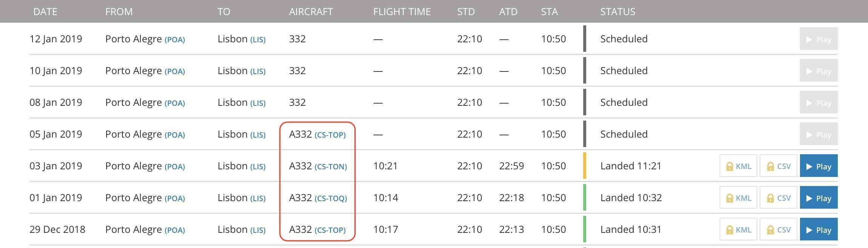Download locked KML for 01 Jan 2019

coord(738,197)
